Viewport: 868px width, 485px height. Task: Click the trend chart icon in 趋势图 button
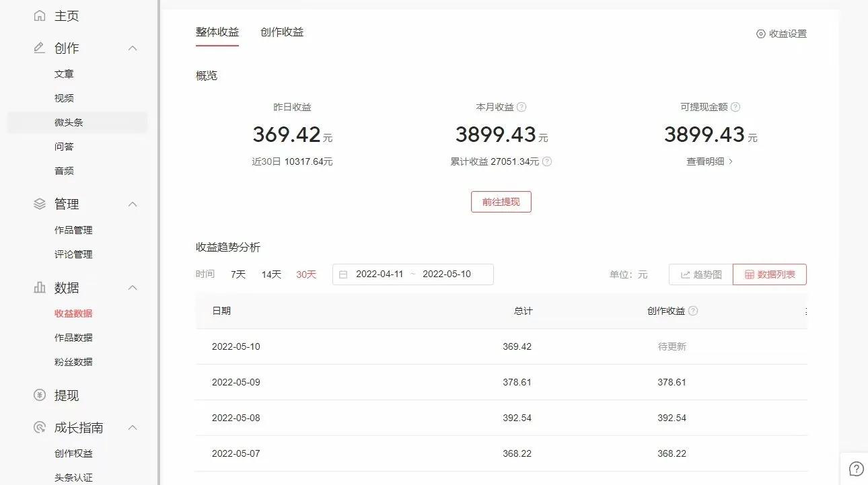(x=686, y=274)
